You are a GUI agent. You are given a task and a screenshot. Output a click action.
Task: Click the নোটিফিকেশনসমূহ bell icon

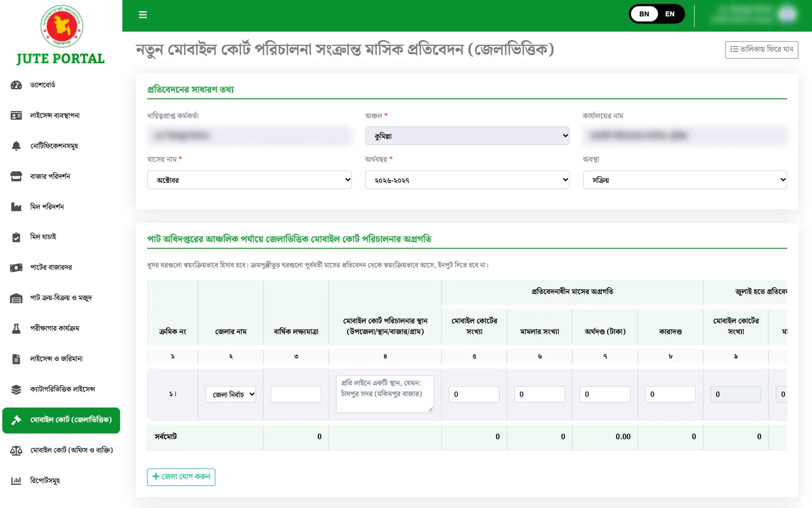point(16,146)
